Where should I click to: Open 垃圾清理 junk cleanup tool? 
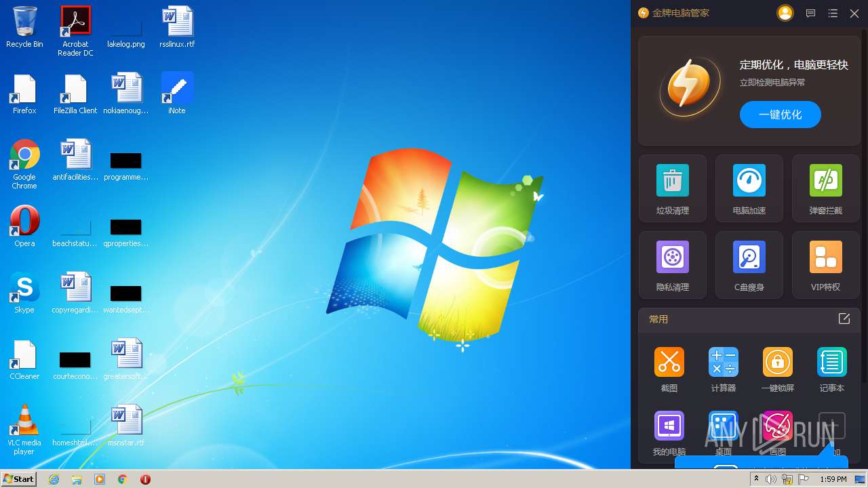673,188
